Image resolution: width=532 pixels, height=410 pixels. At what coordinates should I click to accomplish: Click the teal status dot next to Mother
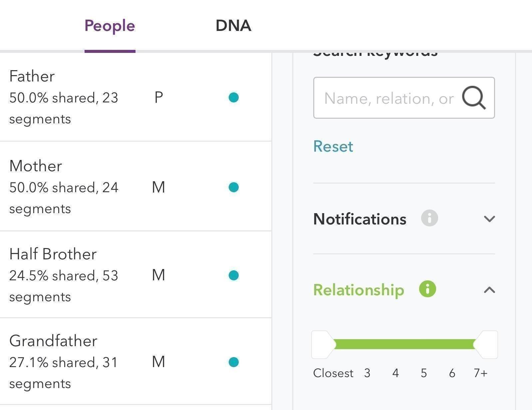tap(234, 187)
